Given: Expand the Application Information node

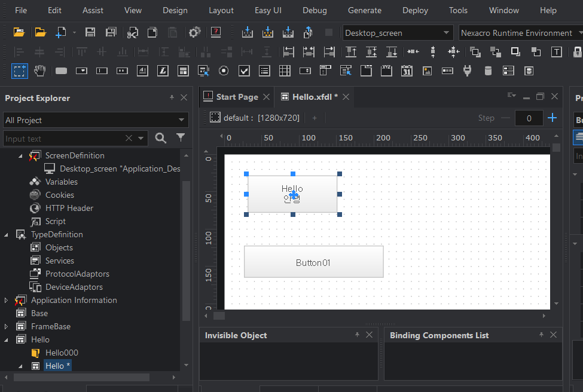Looking at the screenshot, I should (6, 300).
